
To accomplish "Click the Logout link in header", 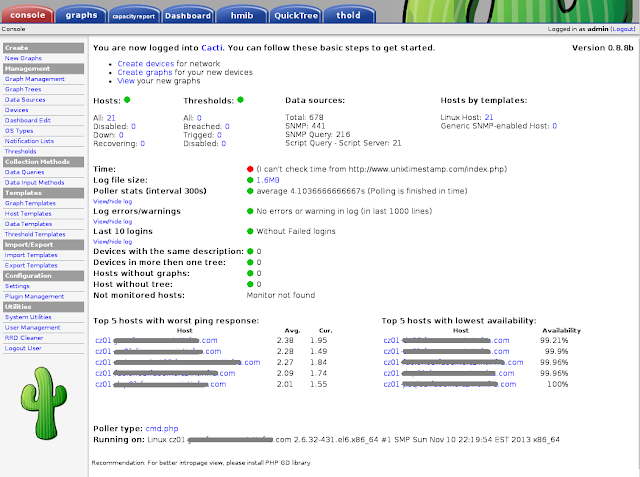I will [x=623, y=29].
